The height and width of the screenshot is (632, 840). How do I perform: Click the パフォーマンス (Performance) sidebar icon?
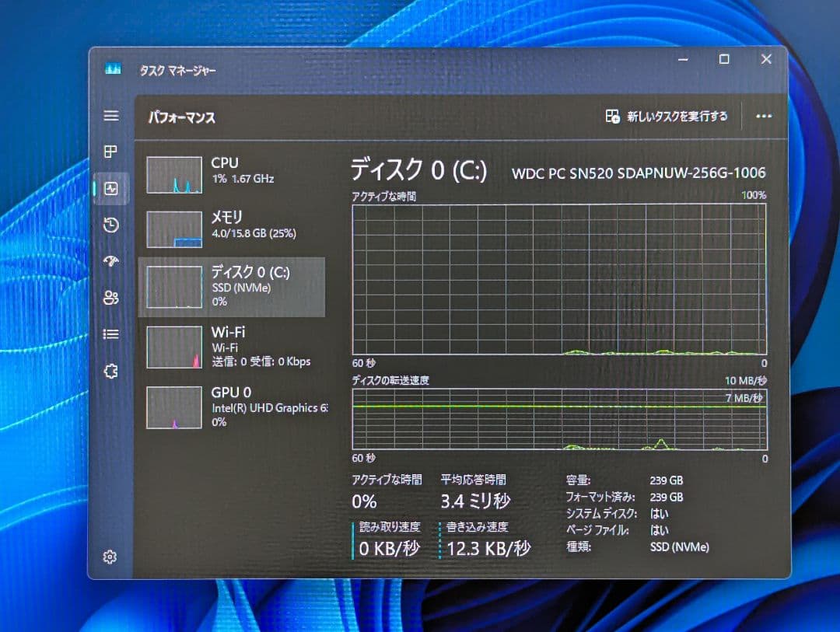pyautogui.click(x=110, y=189)
